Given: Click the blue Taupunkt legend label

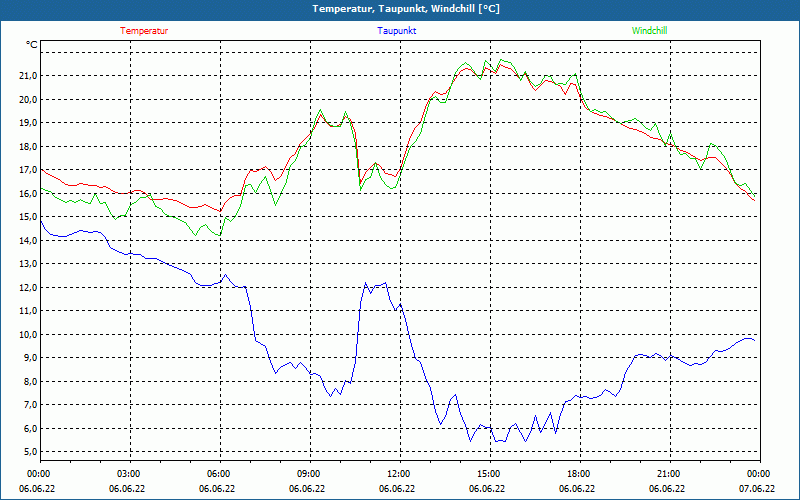Looking at the screenshot, I should [396, 31].
